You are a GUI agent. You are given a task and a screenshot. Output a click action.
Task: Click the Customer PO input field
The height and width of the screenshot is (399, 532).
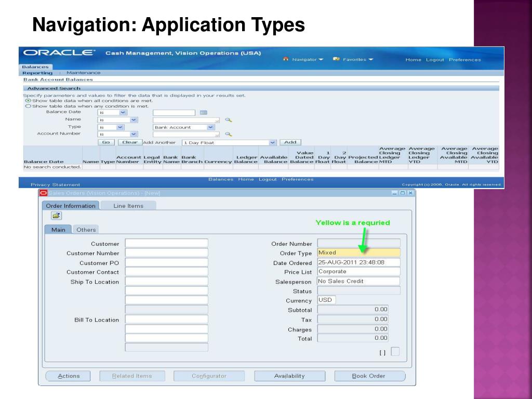[x=167, y=262]
